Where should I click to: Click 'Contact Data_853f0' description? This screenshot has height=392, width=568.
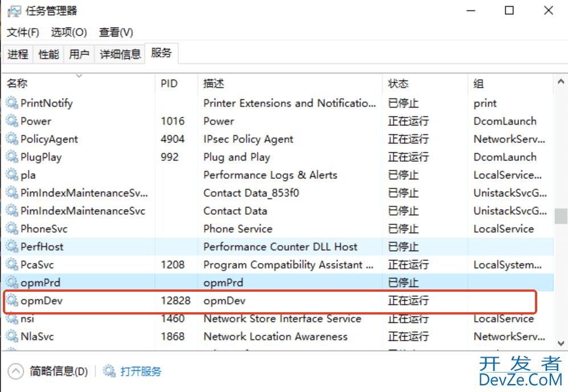coord(251,193)
